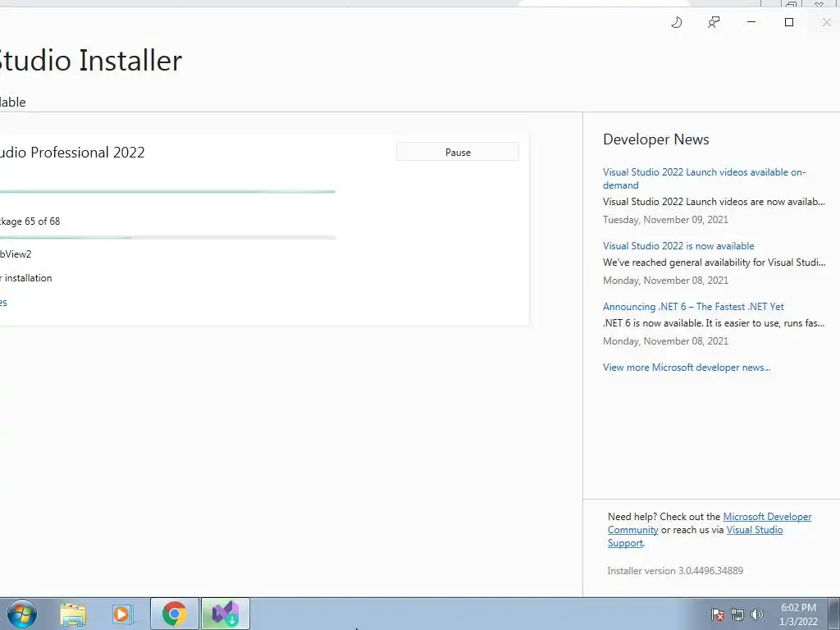Click the overall download progress bar
Image resolution: width=840 pixels, height=630 pixels.
point(167,191)
